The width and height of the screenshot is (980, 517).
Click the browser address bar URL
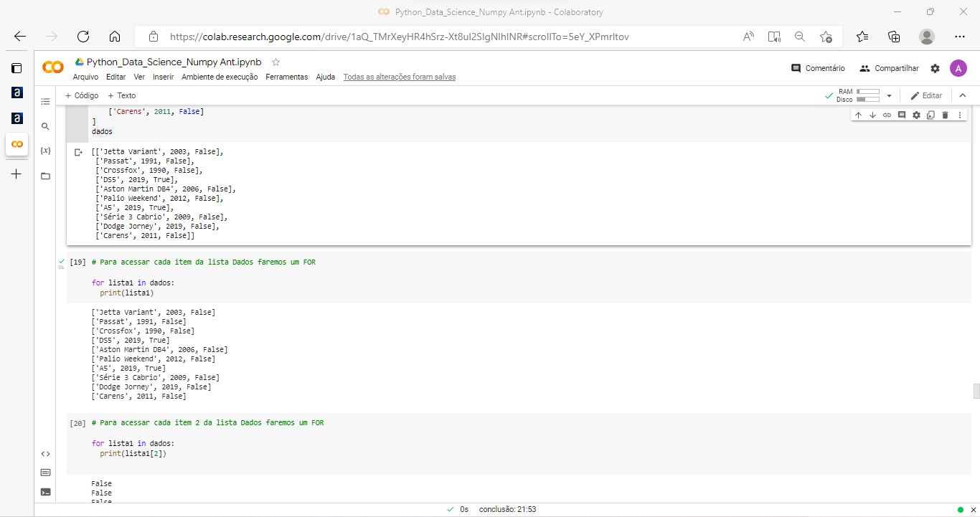click(x=400, y=37)
